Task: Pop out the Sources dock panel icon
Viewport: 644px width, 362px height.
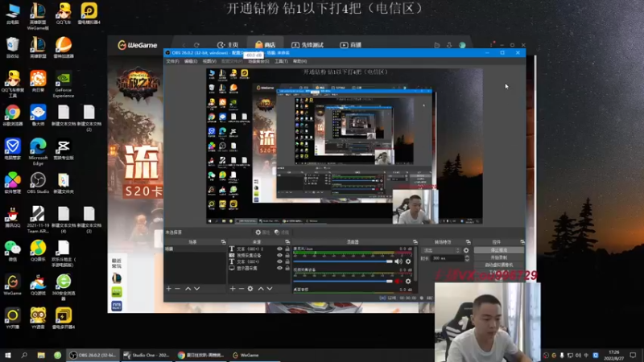Action: point(287,242)
